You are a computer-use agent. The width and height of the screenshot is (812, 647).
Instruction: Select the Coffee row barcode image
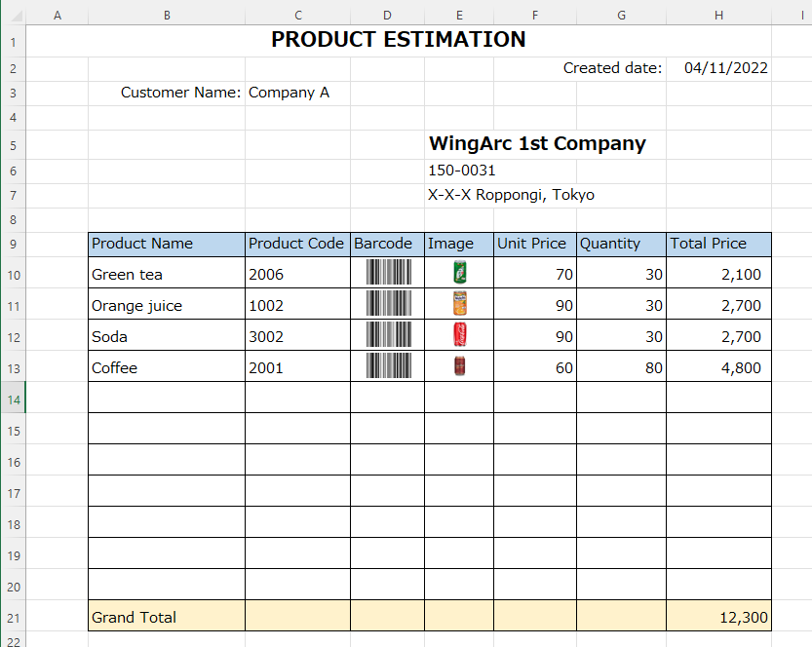pos(388,366)
